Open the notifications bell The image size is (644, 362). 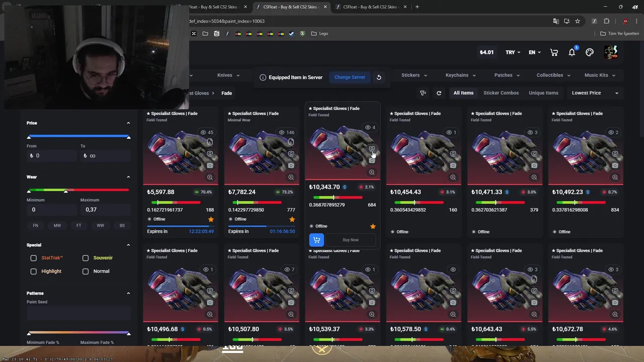(572, 52)
